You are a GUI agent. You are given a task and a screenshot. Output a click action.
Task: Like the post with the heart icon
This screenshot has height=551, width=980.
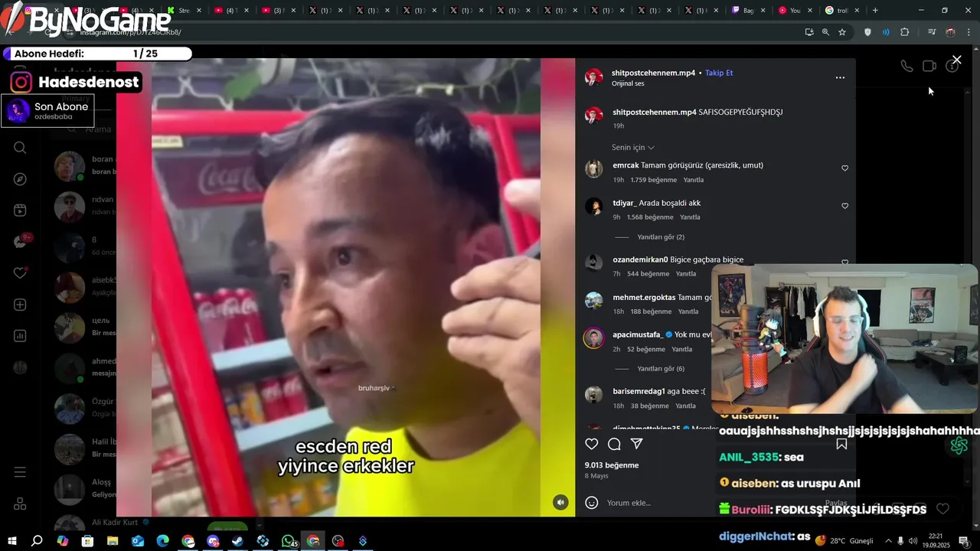coord(591,444)
